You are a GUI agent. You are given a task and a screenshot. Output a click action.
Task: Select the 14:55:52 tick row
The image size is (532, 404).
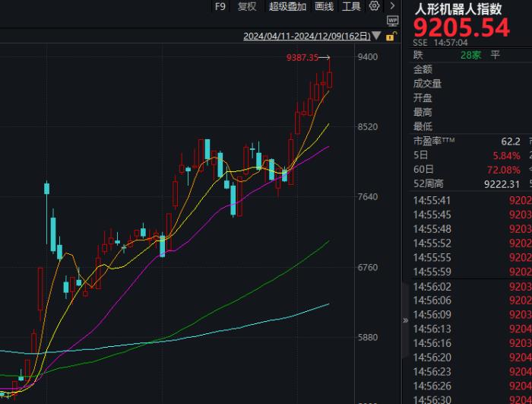click(471, 243)
